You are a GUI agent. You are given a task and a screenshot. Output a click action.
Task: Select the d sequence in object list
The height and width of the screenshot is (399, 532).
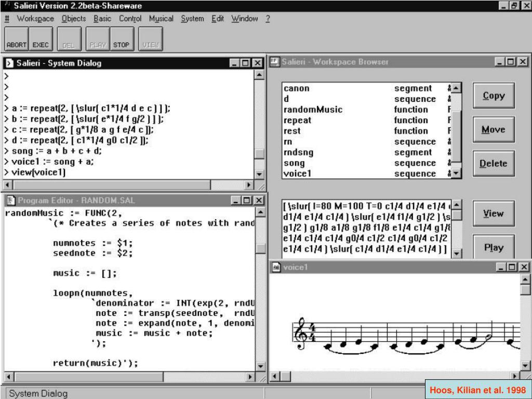pyautogui.click(x=367, y=99)
